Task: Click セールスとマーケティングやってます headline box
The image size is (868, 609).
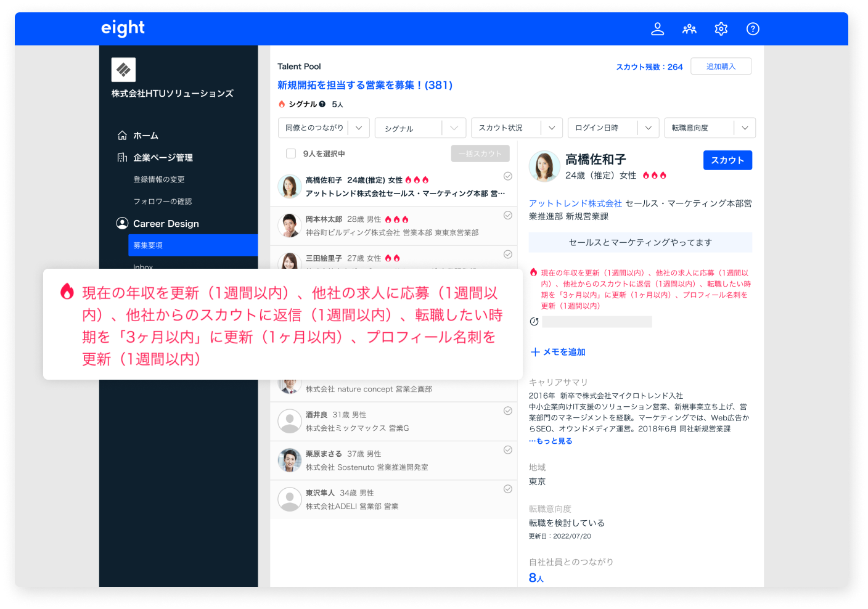Action: click(641, 242)
